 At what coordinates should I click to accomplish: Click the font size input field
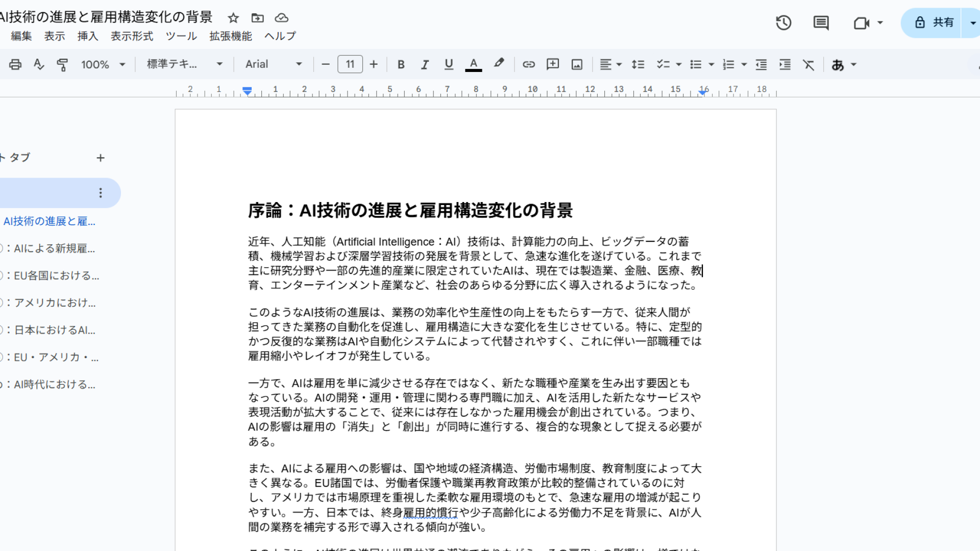pos(350,64)
